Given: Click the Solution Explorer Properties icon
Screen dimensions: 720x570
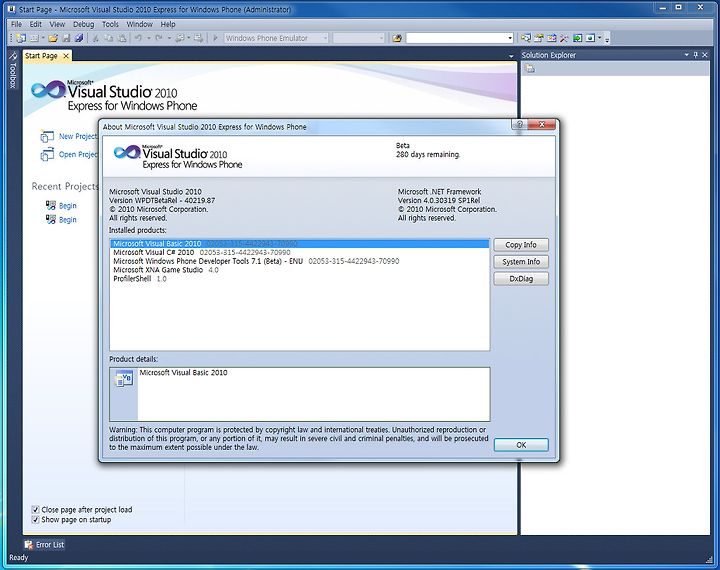Looking at the screenshot, I should click(530, 69).
